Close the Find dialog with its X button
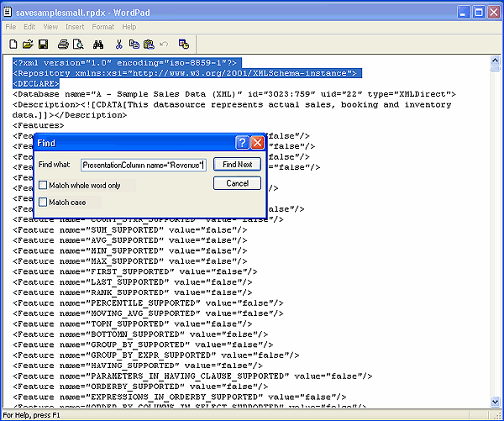 pyautogui.click(x=258, y=143)
